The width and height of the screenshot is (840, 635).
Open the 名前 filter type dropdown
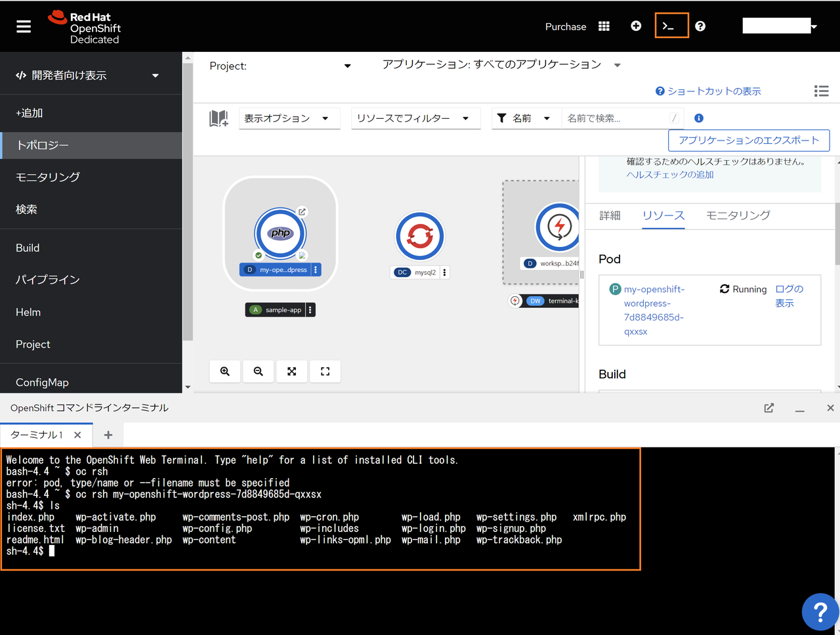click(x=526, y=118)
